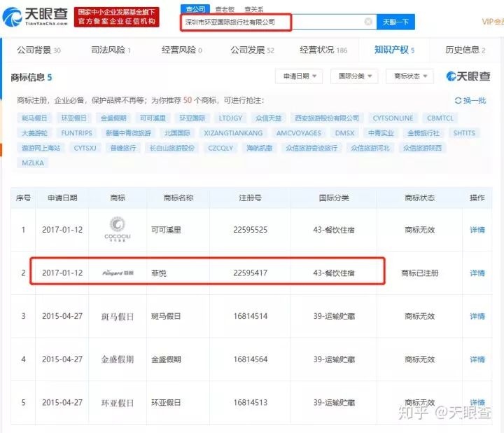The image size is (504, 433).
Task: Click the 商标名称 column header
Action: (x=178, y=198)
